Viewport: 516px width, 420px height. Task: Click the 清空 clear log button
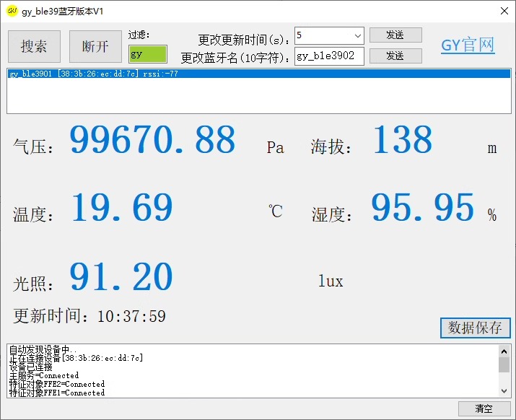[x=484, y=408]
